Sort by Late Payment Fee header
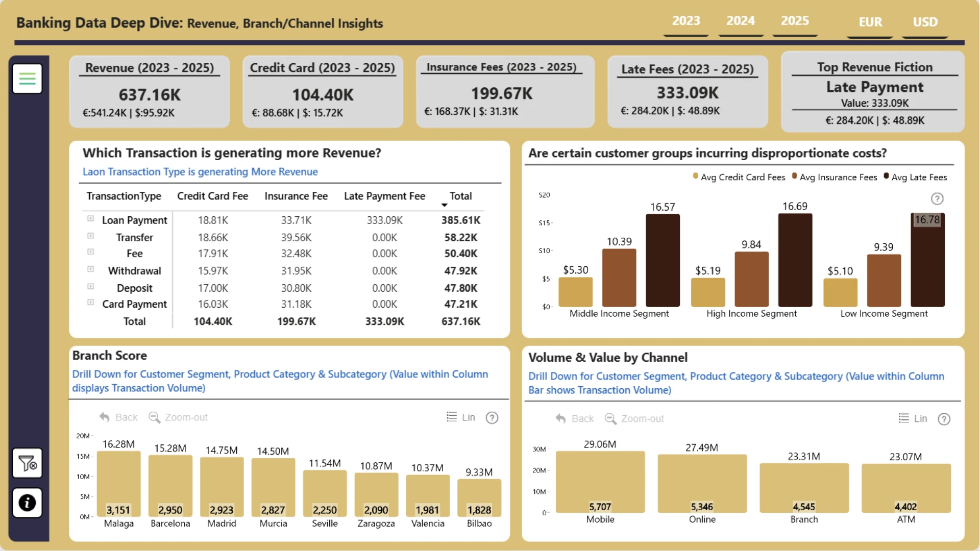The width and height of the screenshot is (980, 551). point(384,196)
